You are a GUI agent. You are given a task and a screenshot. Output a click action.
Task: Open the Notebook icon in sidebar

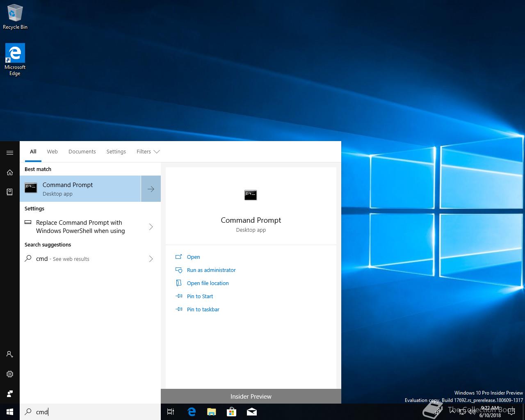[10, 192]
